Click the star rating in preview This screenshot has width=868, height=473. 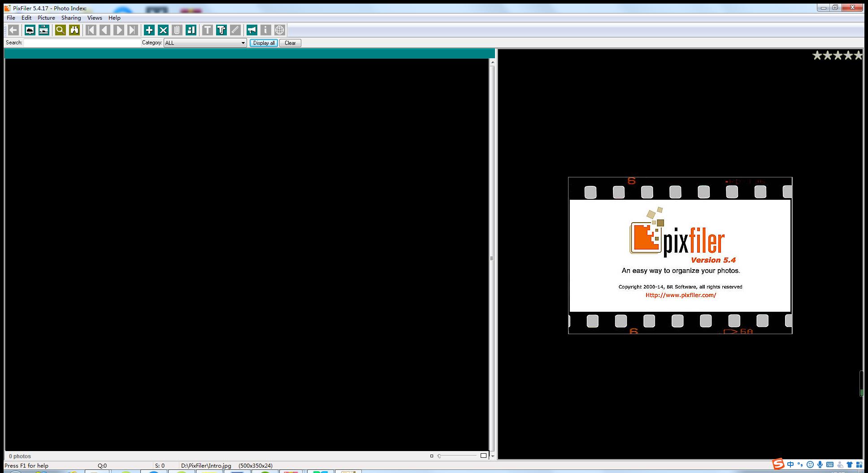(x=838, y=56)
